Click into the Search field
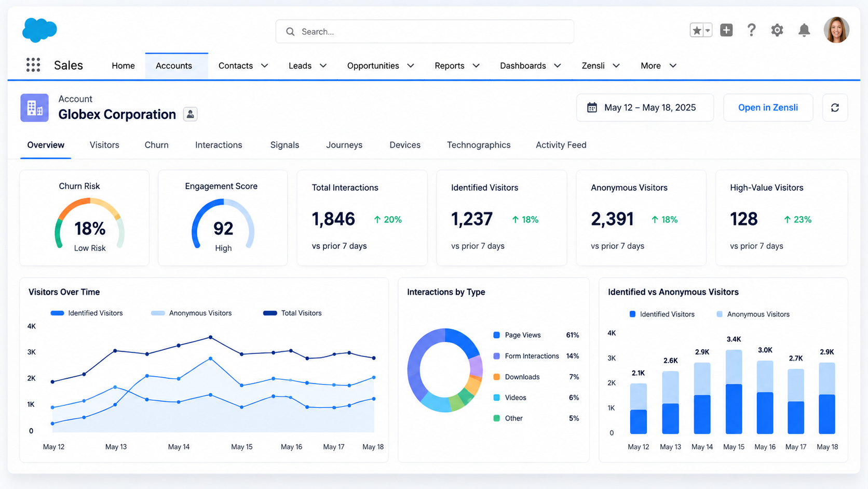The width and height of the screenshot is (868, 489). pos(425,32)
